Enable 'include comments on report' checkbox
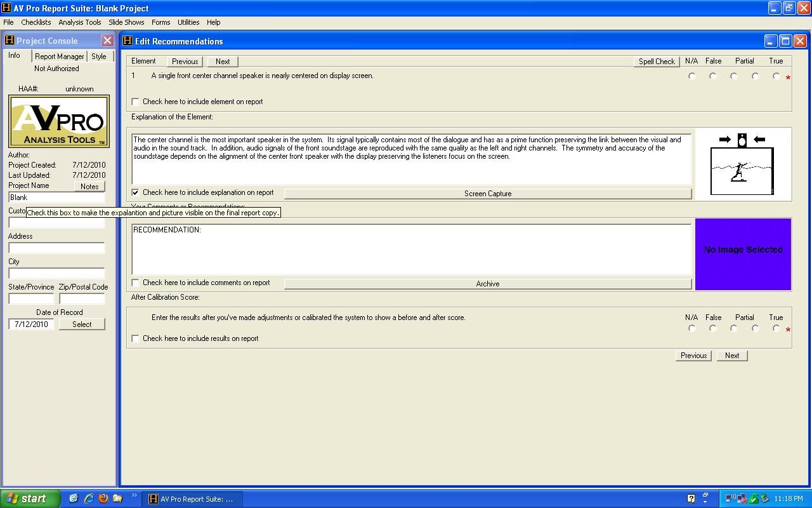The image size is (812, 508). coord(136,283)
